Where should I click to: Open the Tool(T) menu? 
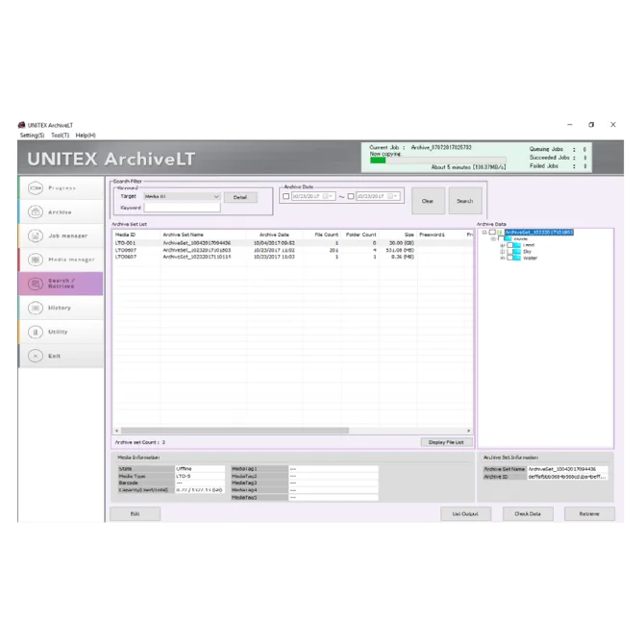pyautogui.click(x=60, y=136)
